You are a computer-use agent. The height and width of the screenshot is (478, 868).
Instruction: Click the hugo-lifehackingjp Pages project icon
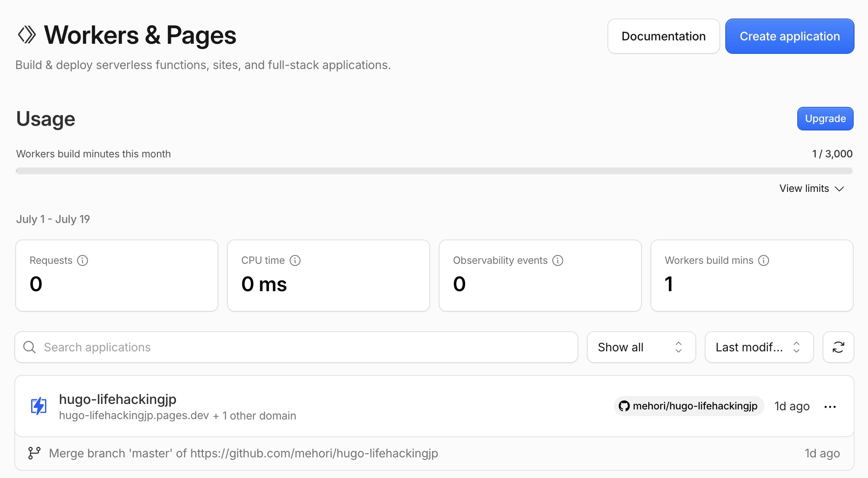(x=39, y=406)
